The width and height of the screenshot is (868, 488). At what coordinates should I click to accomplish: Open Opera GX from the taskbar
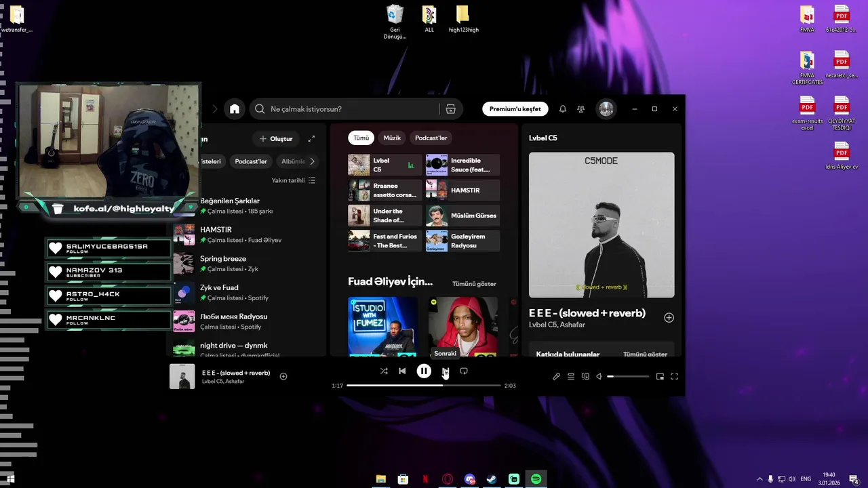point(448,479)
